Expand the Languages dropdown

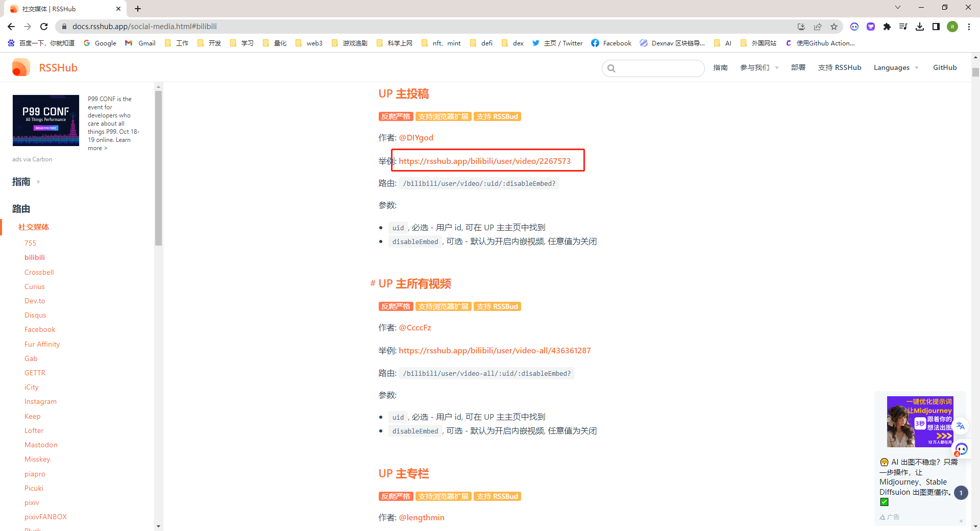point(896,67)
